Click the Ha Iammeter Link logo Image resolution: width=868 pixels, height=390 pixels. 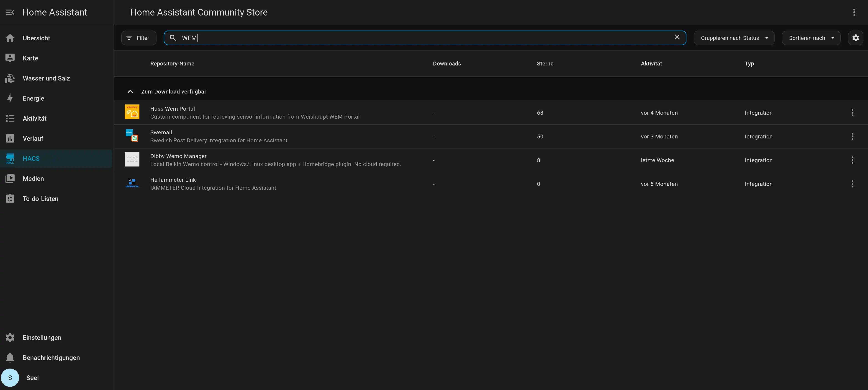tap(132, 183)
